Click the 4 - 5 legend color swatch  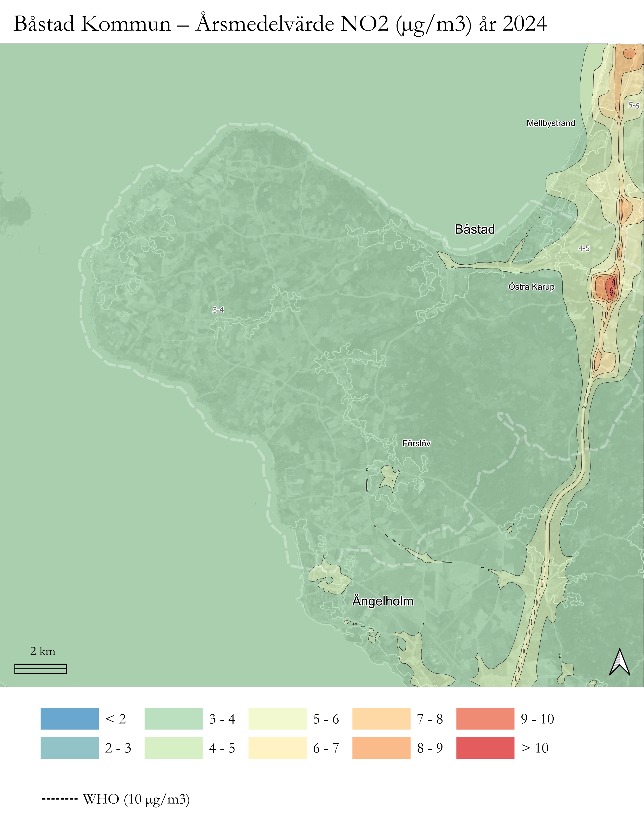click(173, 748)
